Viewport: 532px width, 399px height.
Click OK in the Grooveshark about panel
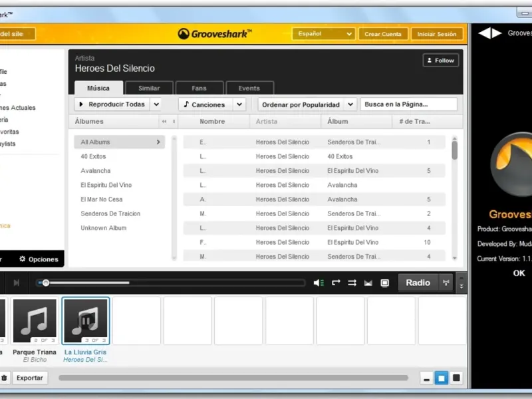[519, 273]
